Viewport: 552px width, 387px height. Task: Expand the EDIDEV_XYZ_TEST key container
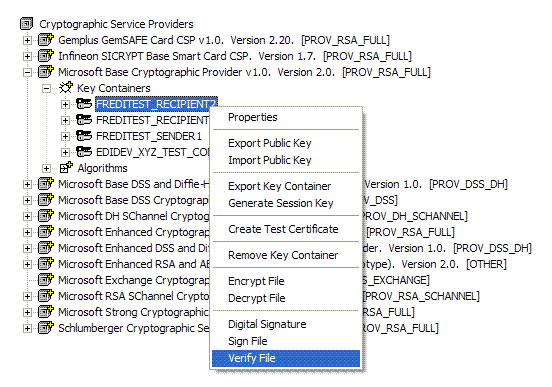pos(65,152)
